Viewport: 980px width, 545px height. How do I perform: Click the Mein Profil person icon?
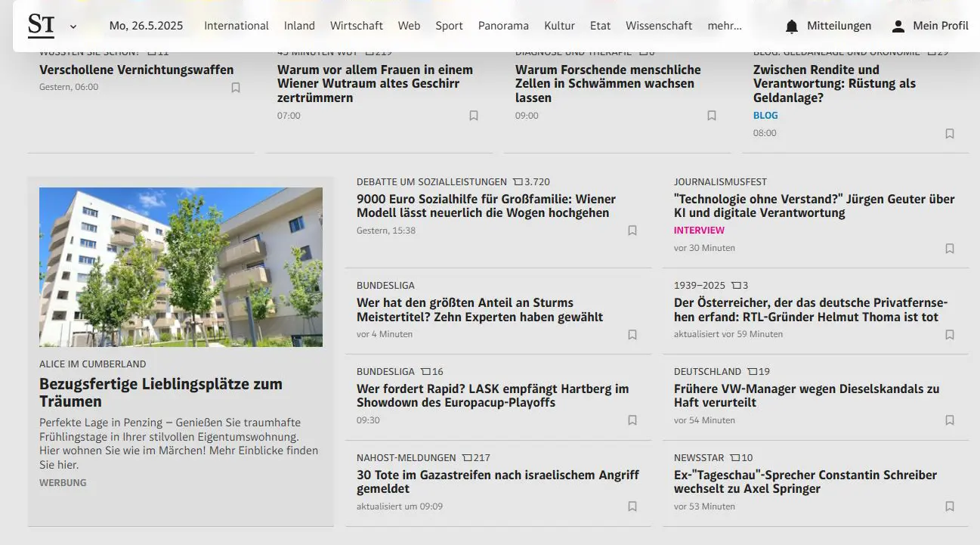coord(898,26)
